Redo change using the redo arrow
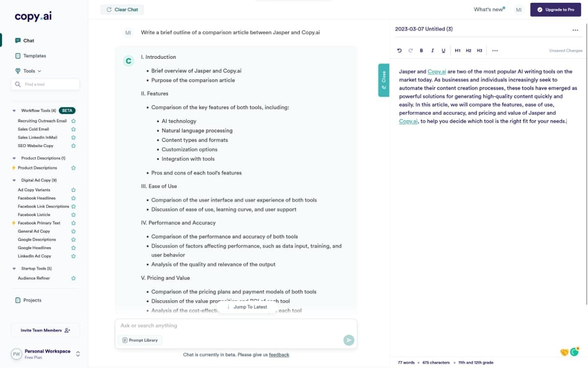Screen dimensions: 588x368 click(410, 50)
